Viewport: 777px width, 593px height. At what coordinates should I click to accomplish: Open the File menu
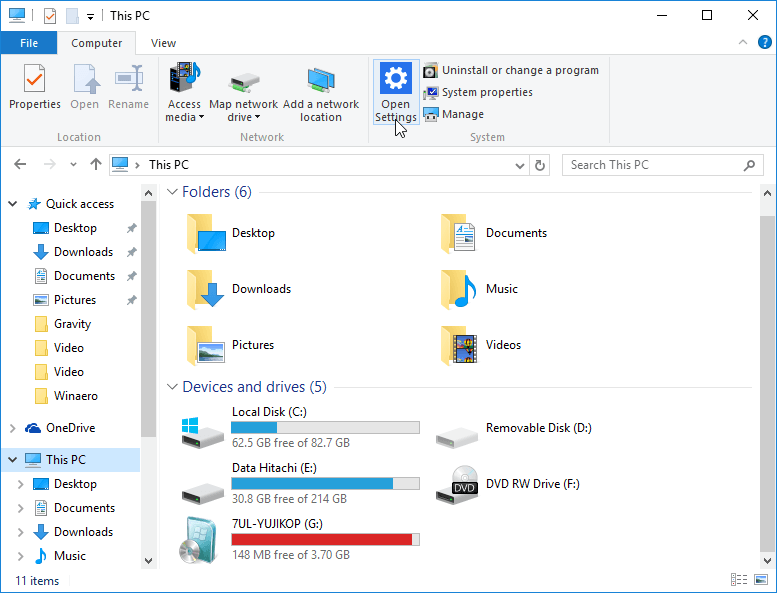[29, 43]
